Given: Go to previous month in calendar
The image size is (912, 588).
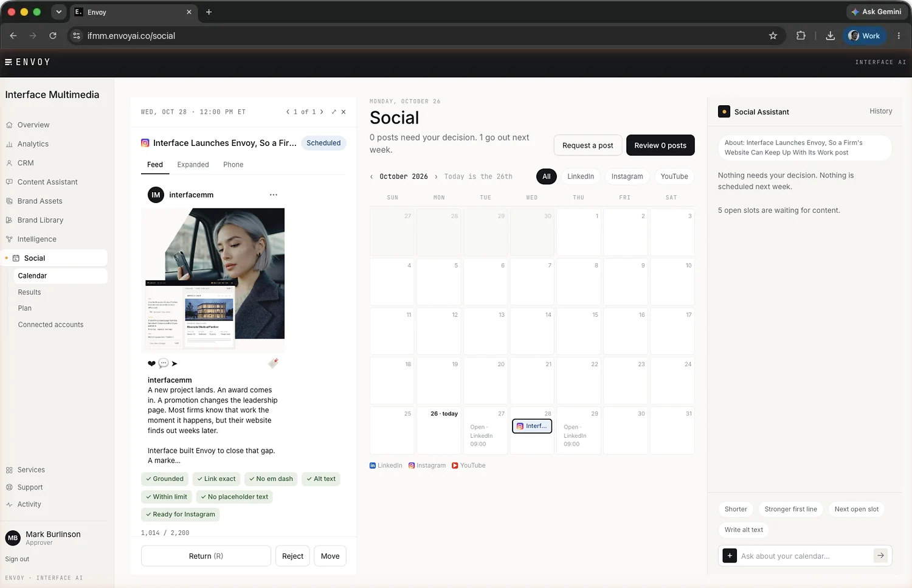Looking at the screenshot, I should click(x=372, y=177).
